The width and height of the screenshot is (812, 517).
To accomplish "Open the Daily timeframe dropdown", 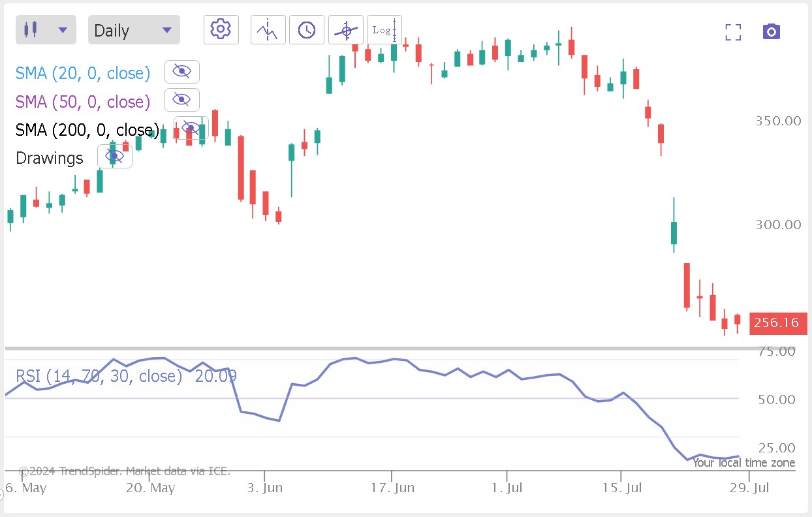I will click(133, 30).
